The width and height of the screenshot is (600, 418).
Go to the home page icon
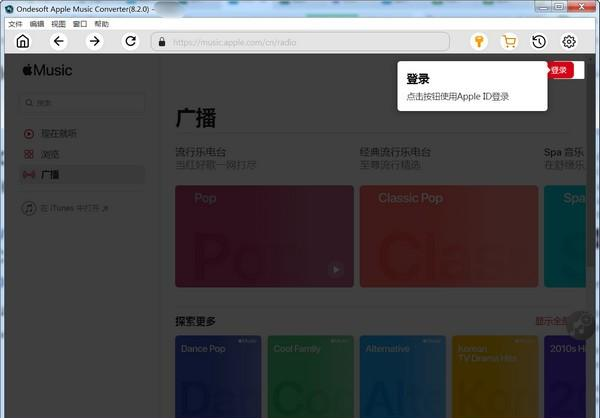(23, 41)
